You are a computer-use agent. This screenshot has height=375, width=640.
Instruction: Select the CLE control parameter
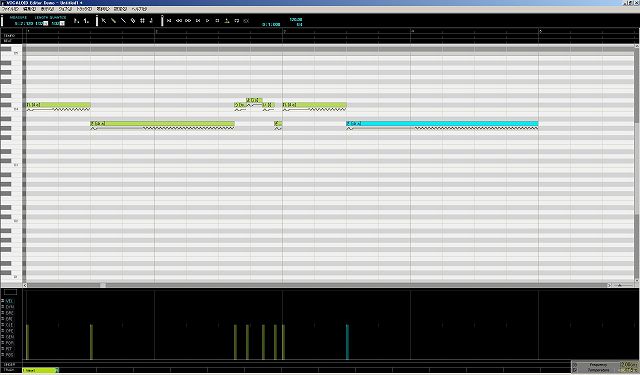click(9, 325)
